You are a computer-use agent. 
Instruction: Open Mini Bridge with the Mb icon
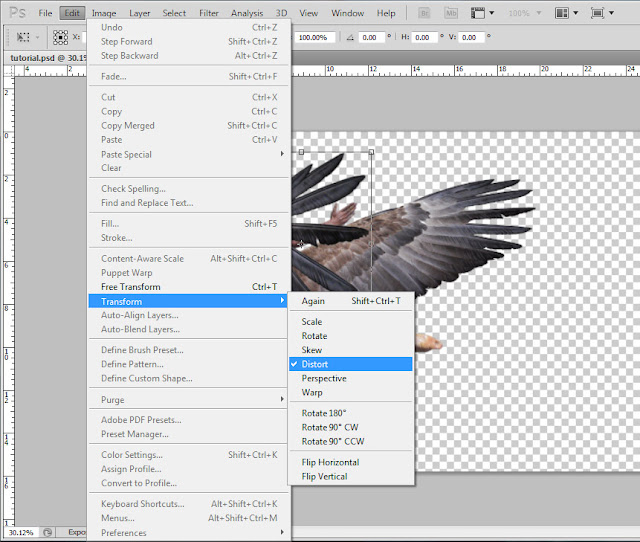(x=451, y=13)
